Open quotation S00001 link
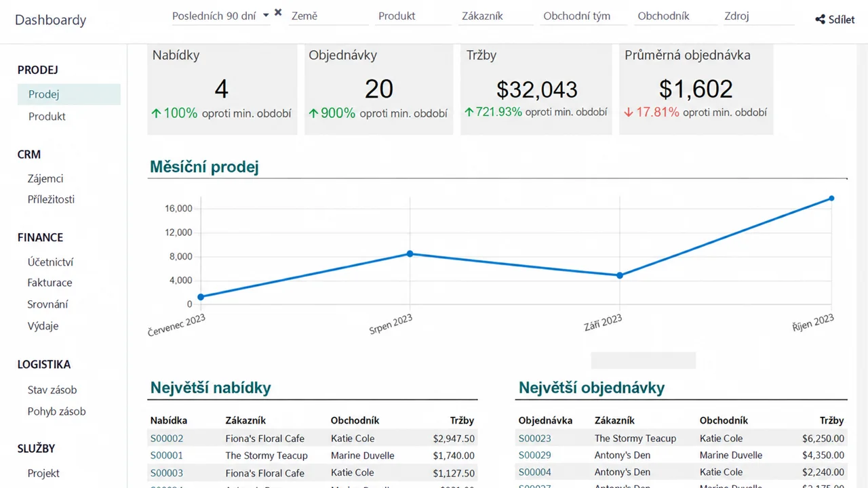868x488 pixels. pos(167,455)
